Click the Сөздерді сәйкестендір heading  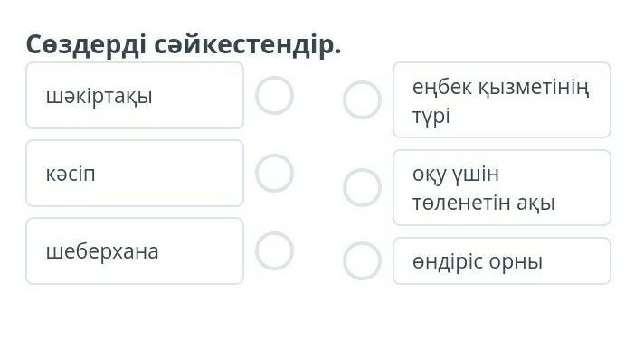(x=184, y=44)
